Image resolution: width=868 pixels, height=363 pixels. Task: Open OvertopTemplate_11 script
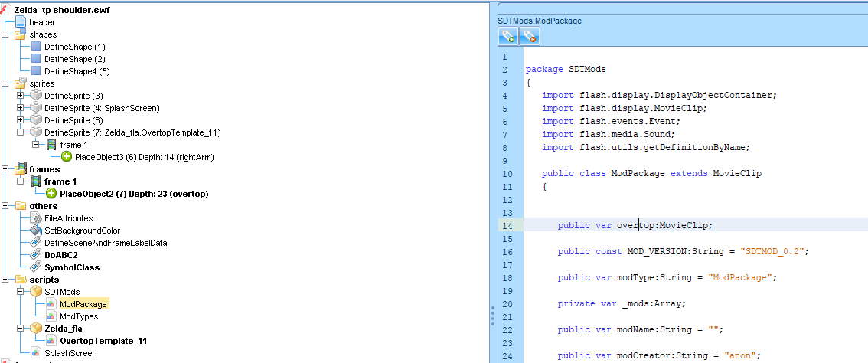103,341
